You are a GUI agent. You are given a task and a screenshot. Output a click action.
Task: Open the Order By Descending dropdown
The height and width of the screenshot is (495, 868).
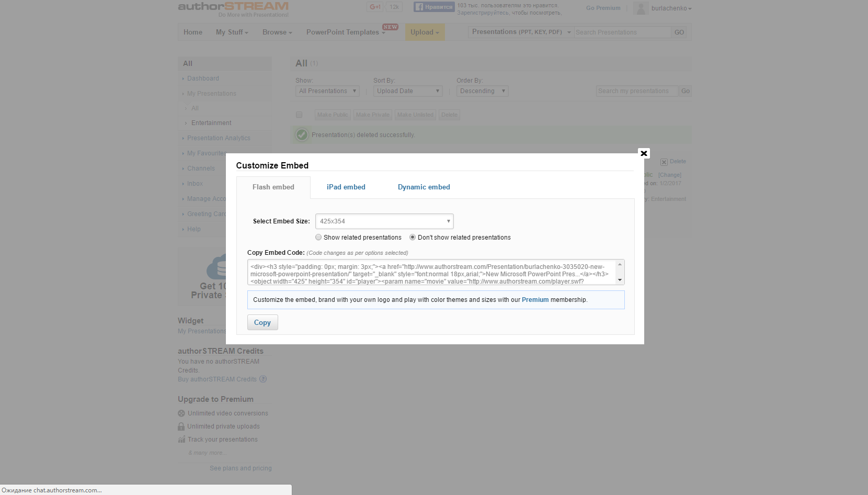[x=482, y=91]
